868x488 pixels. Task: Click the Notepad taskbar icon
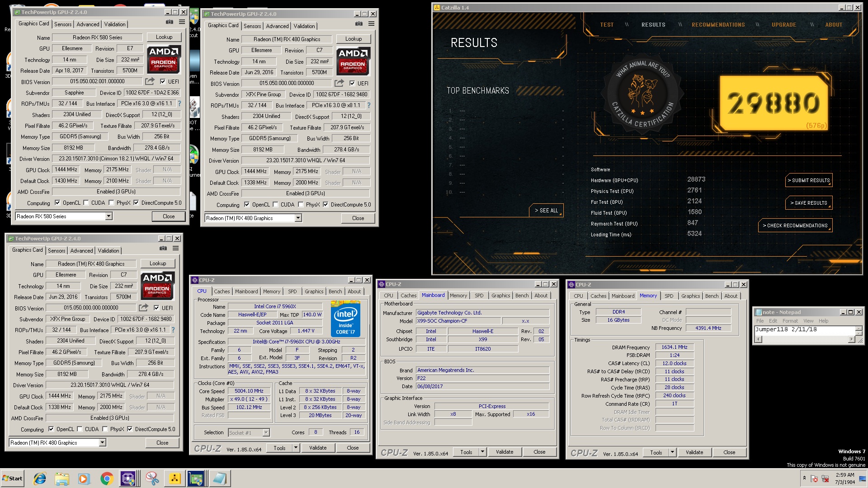point(220,479)
